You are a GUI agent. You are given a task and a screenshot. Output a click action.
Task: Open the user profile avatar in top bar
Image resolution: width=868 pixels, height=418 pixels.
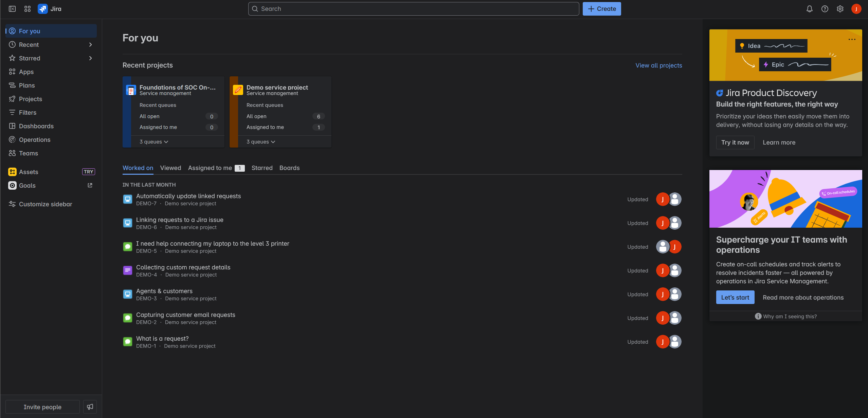856,9
